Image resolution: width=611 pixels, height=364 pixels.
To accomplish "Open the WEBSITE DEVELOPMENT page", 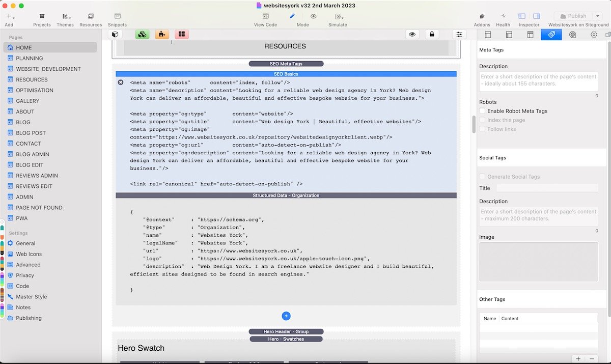I will coord(50,69).
